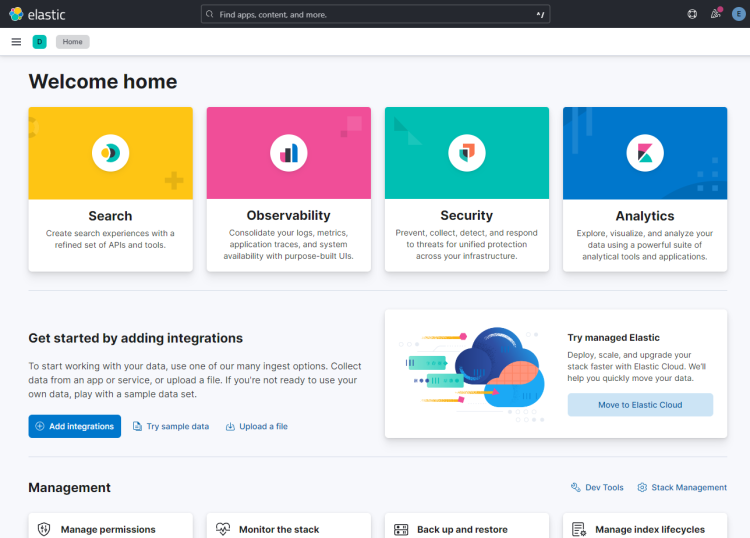Open the Analytics solution card title

[x=645, y=216]
